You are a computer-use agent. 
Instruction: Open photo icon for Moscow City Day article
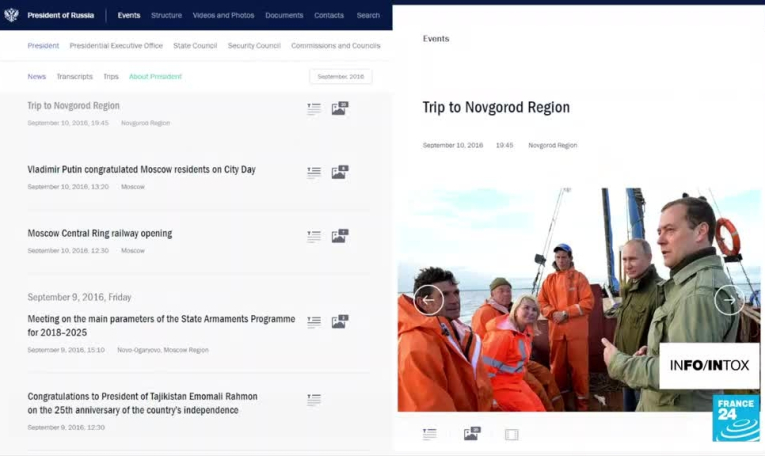tap(339, 173)
